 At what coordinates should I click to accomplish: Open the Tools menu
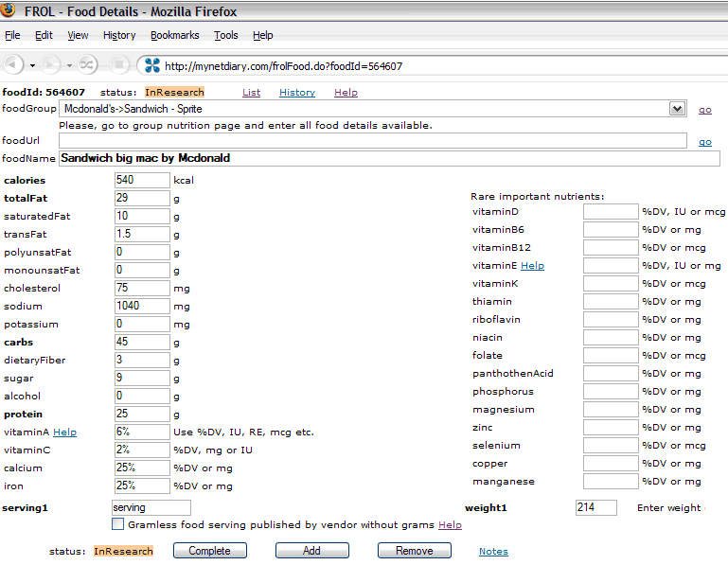[x=225, y=35]
